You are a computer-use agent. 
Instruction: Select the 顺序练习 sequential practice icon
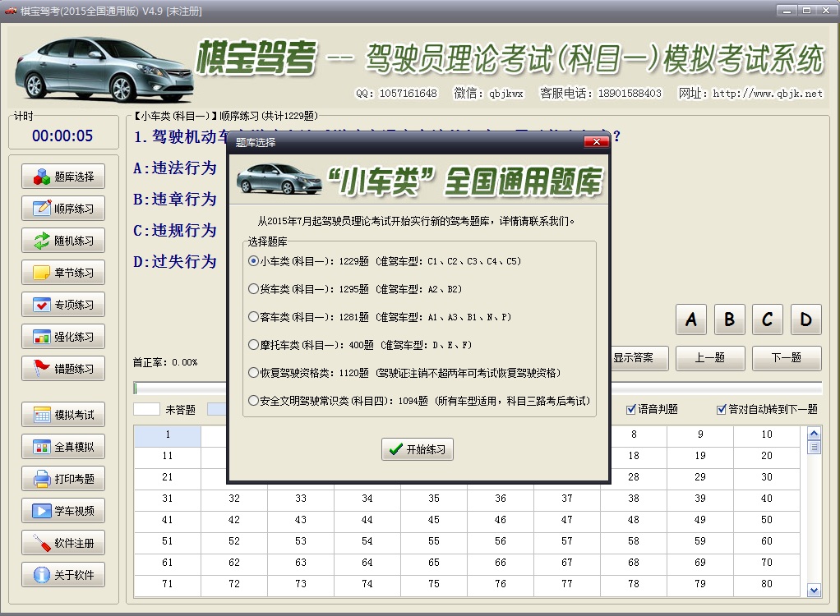(x=62, y=208)
